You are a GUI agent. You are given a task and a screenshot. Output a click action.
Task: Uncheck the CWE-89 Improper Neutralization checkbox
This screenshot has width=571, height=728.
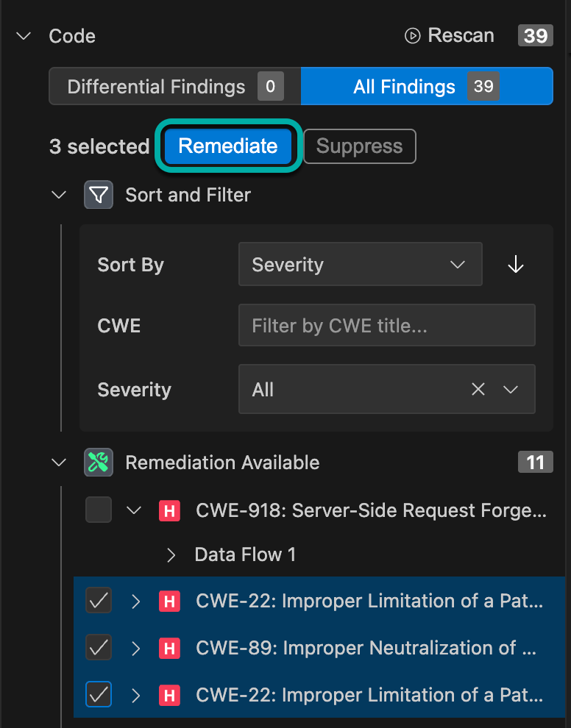pyautogui.click(x=99, y=648)
